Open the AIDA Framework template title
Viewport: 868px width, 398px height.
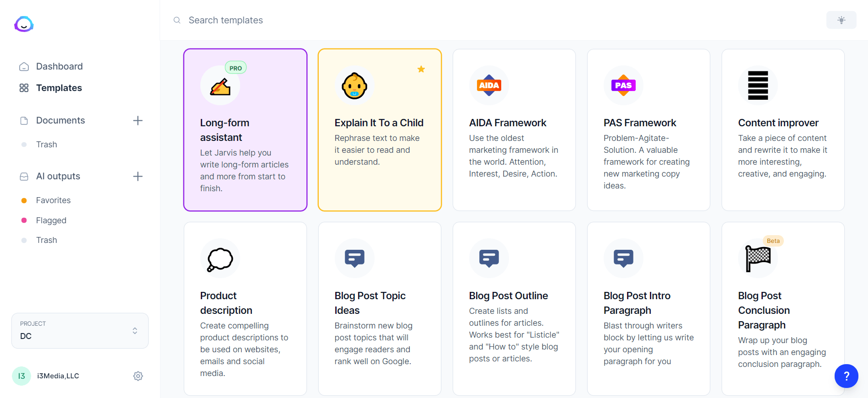pos(508,123)
